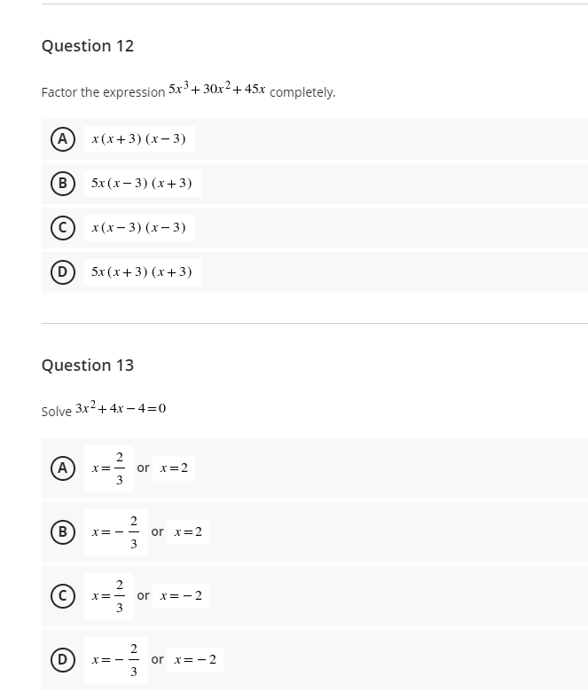
Task: Mark circle C in Question 13
Action: point(62,596)
